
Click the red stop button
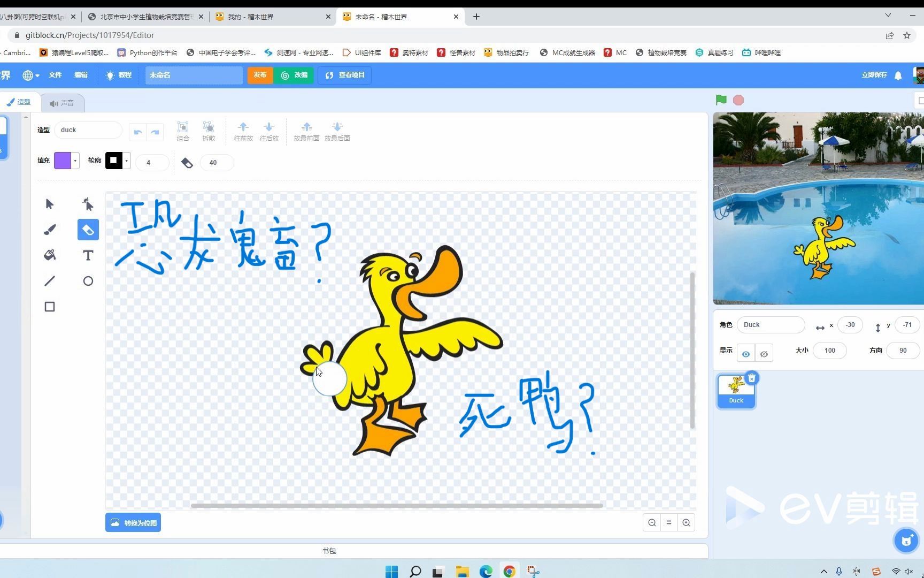[738, 100]
